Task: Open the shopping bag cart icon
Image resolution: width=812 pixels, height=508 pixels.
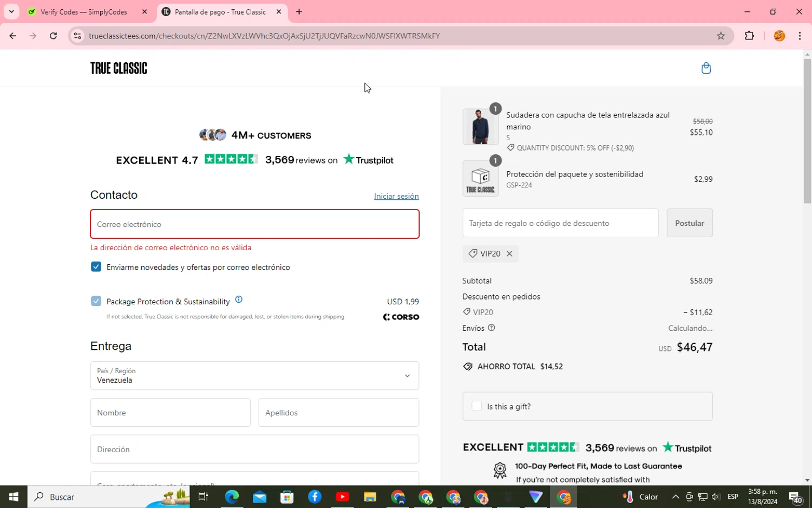Action: (706, 68)
